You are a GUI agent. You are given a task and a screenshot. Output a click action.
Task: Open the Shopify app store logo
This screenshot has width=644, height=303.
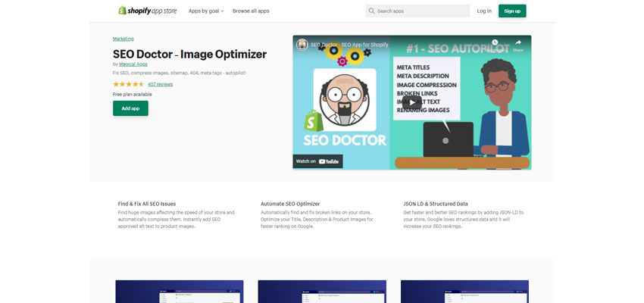(148, 11)
